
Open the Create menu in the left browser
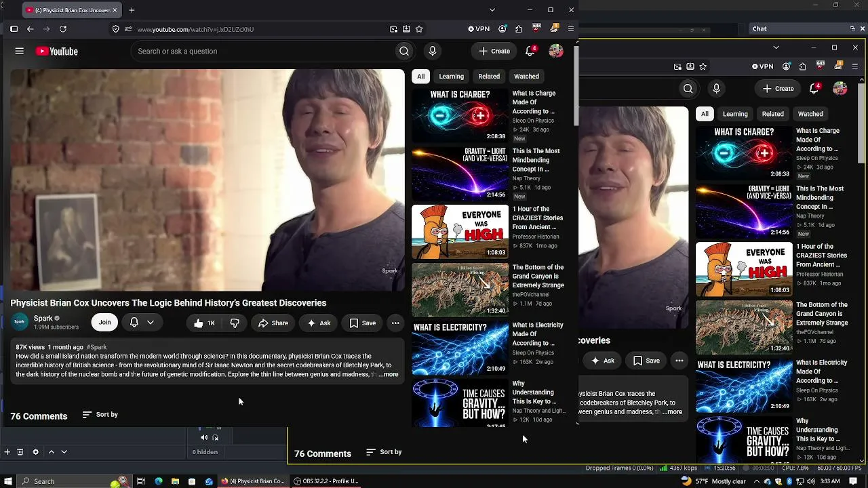[x=494, y=52]
